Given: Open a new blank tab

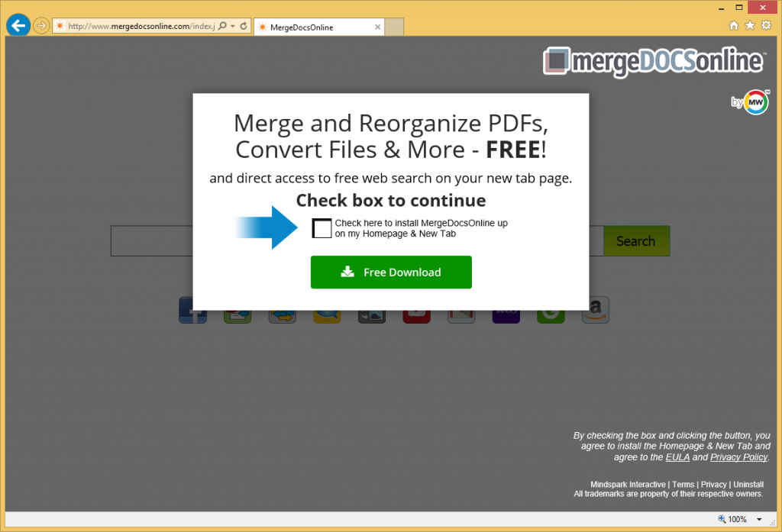Looking at the screenshot, I should tap(394, 27).
